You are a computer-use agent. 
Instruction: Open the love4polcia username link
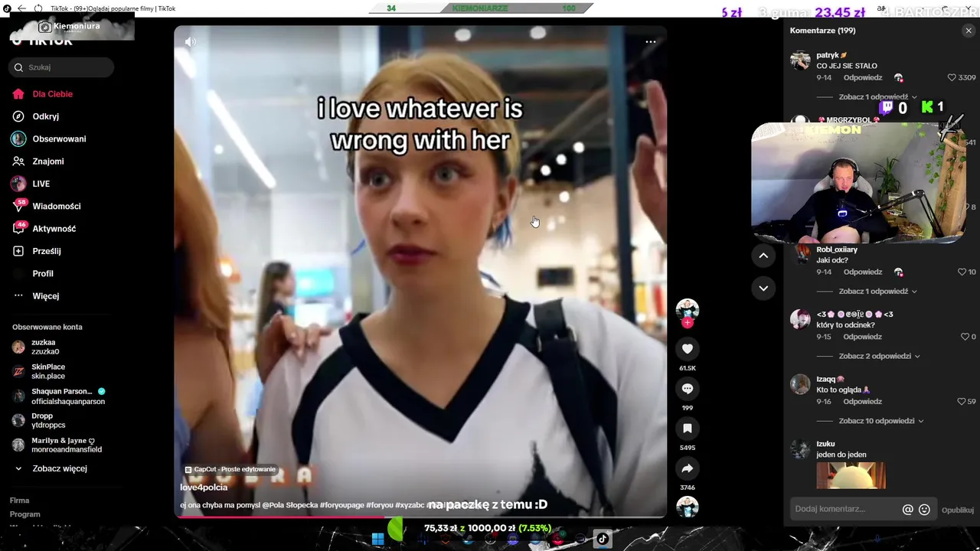click(204, 487)
